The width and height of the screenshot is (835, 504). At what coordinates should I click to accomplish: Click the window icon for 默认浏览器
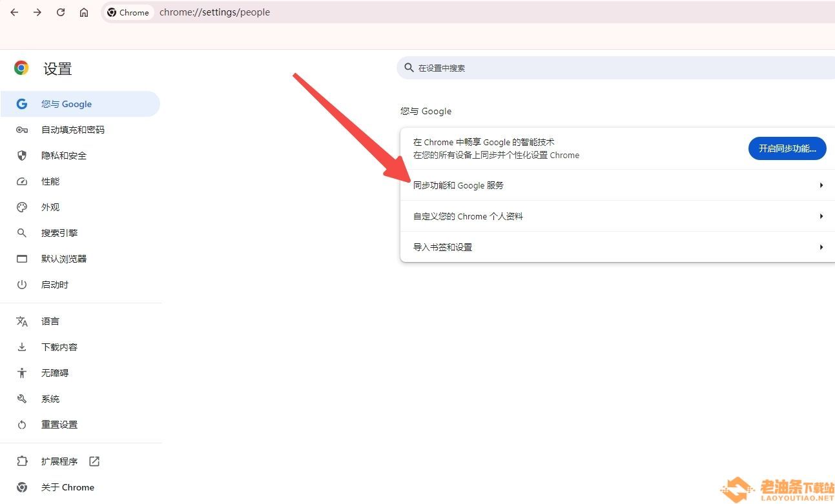click(22, 259)
